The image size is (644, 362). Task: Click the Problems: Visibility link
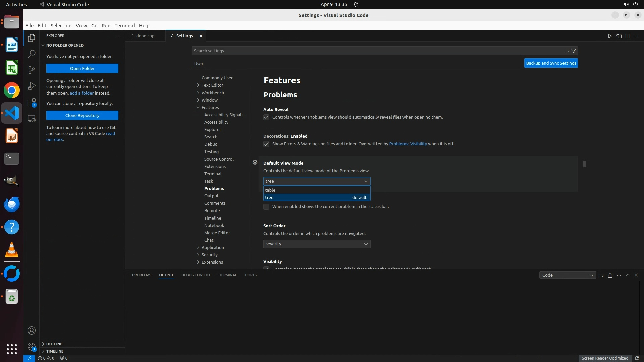click(x=408, y=144)
